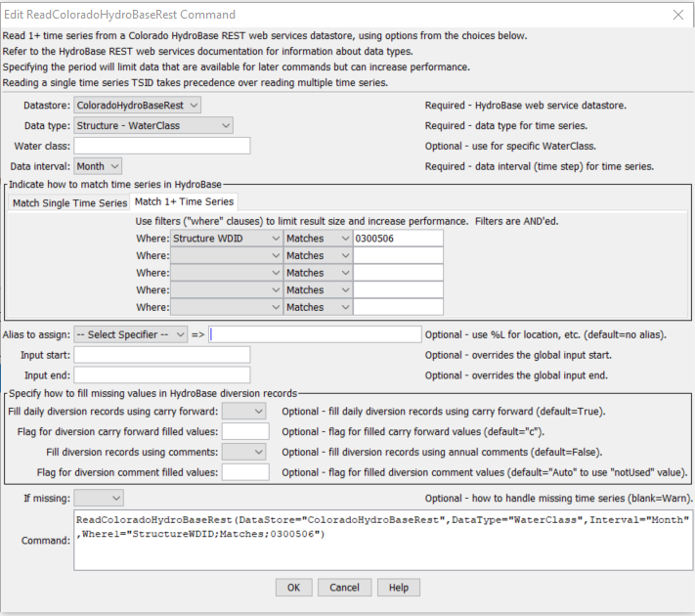This screenshot has width=695, height=616.
Task: Click the second Where row value field
Action: (398, 255)
